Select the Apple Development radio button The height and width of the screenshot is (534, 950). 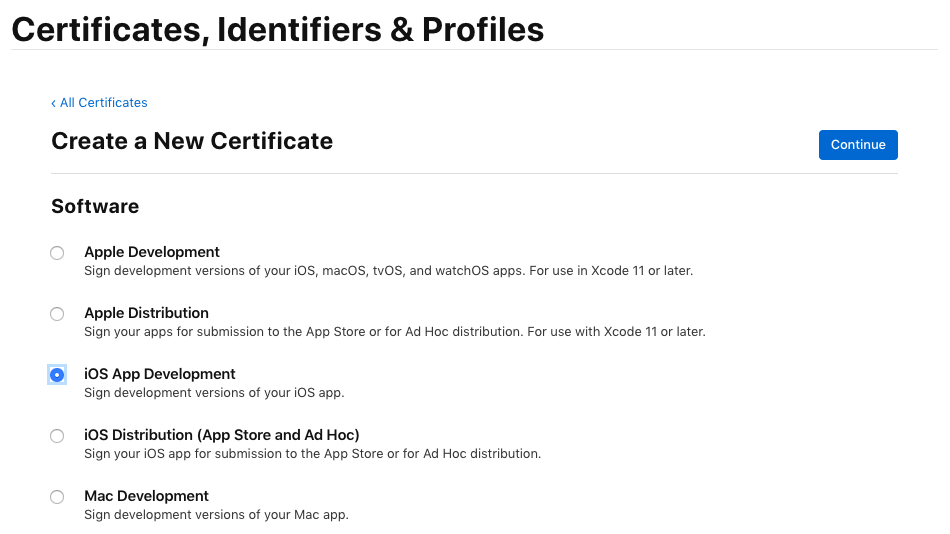coord(57,253)
